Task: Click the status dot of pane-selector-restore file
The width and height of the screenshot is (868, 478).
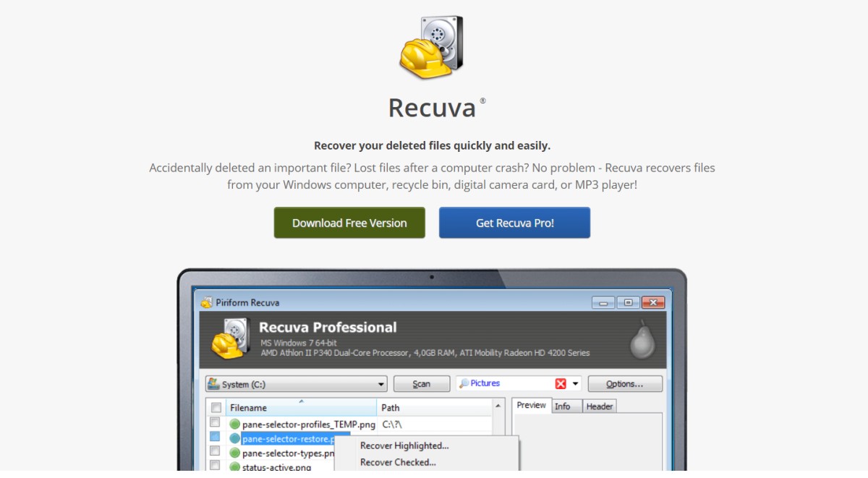Action: (234, 439)
